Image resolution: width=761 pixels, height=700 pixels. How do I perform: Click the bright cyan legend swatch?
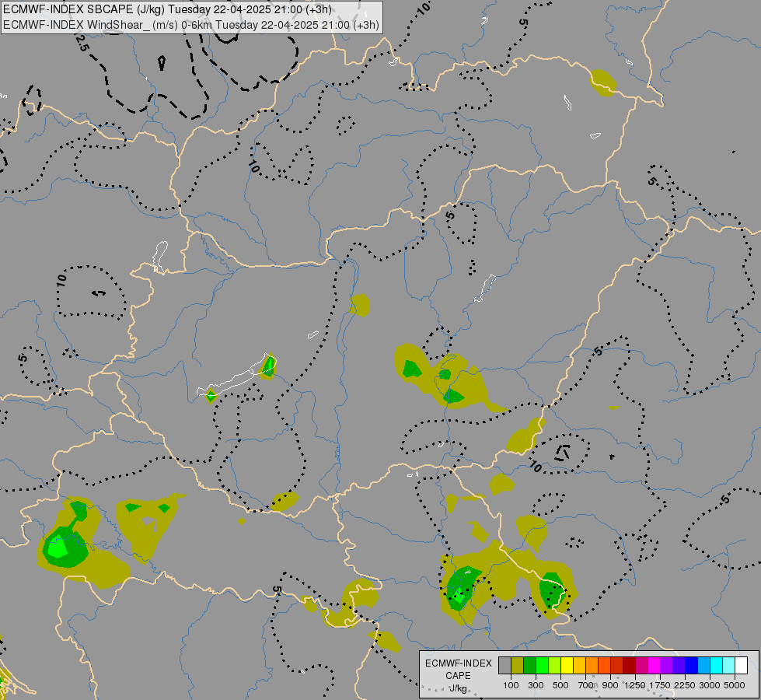point(717,665)
